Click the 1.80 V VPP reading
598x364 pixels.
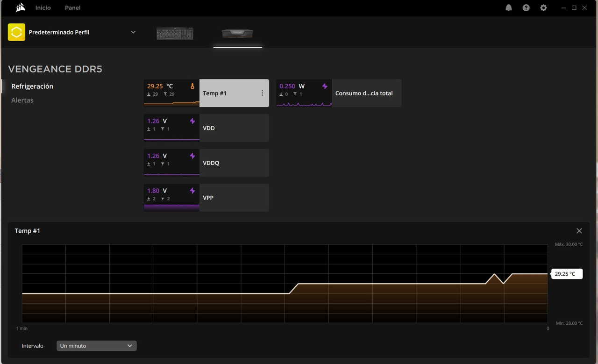click(157, 191)
